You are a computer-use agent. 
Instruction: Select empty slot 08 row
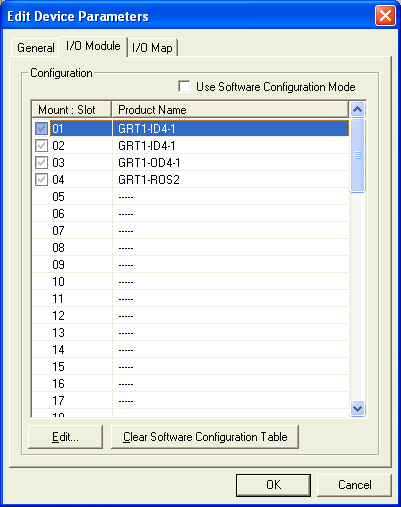[x=191, y=248]
